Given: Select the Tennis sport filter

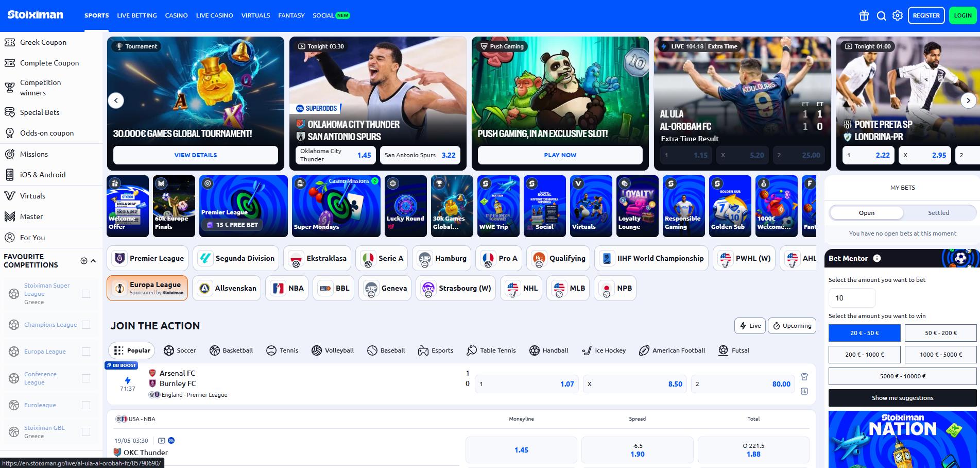Looking at the screenshot, I should 282,350.
